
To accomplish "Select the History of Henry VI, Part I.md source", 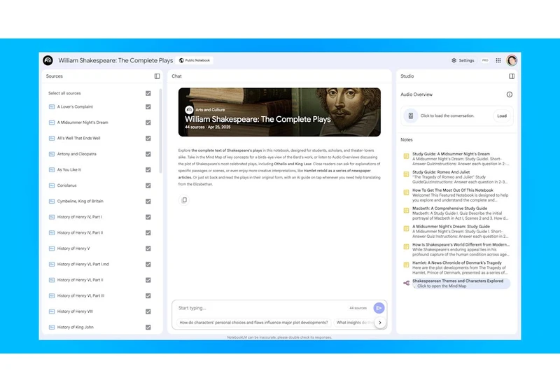I will tap(83, 264).
